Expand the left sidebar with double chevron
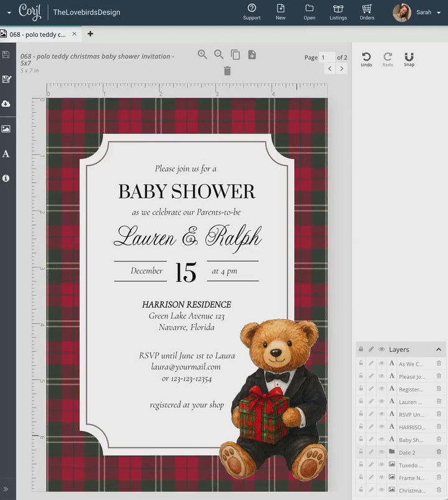The width and height of the screenshot is (448, 500). (6, 489)
